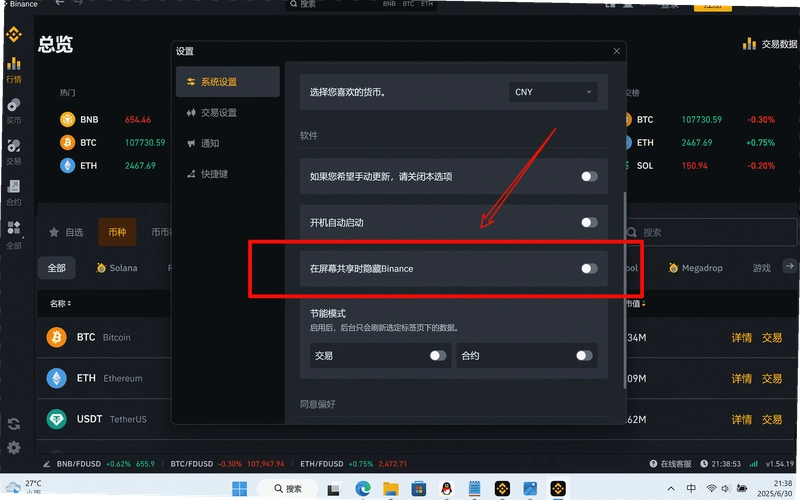800x500 pixels.
Task: Sort the table by 市值 column
Action: coord(635,304)
